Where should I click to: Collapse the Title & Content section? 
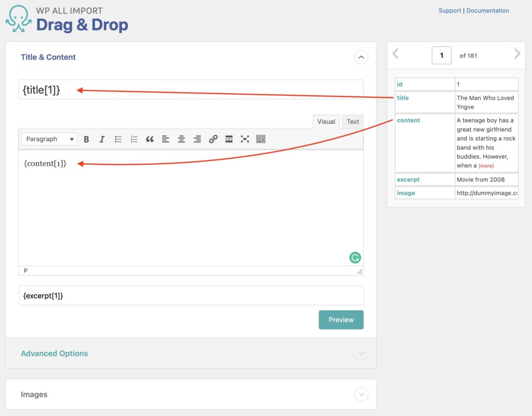pos(361,57)
